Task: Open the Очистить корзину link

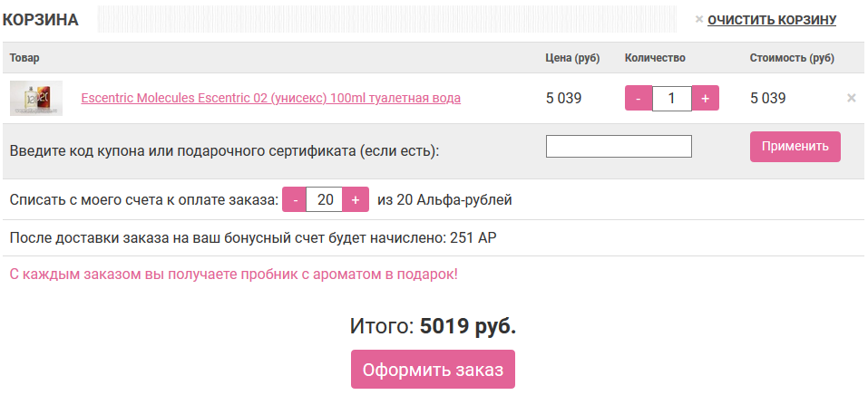Action: (x=772, y=20)
